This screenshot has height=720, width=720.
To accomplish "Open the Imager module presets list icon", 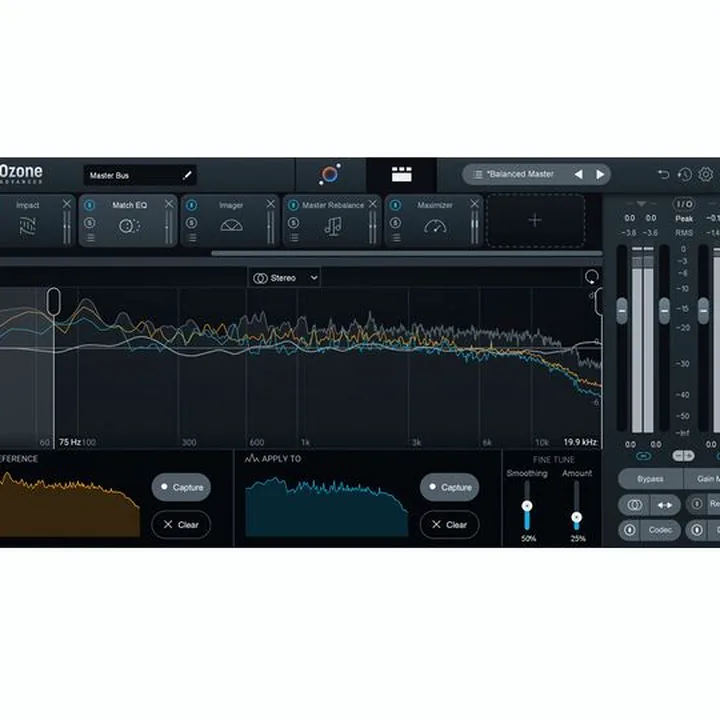I will (x=192, y=237).
